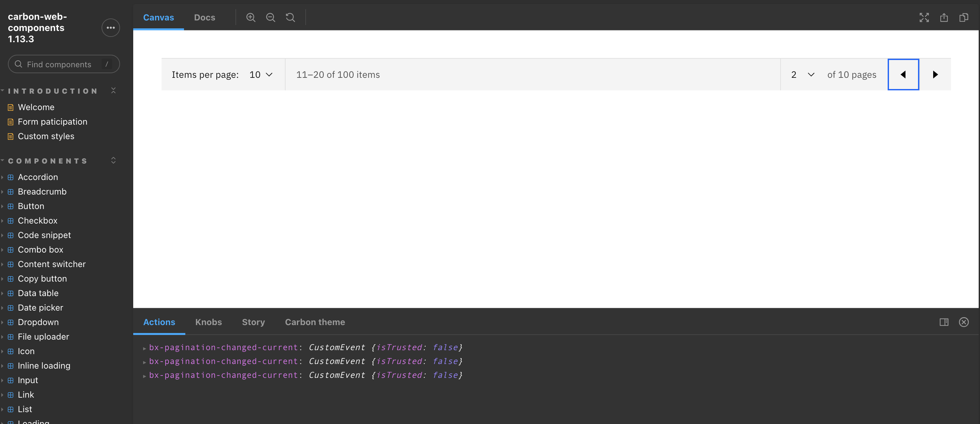Expand the first bx-pagination-changed-current event
This screenshot has width=980, height=424.
144,347
